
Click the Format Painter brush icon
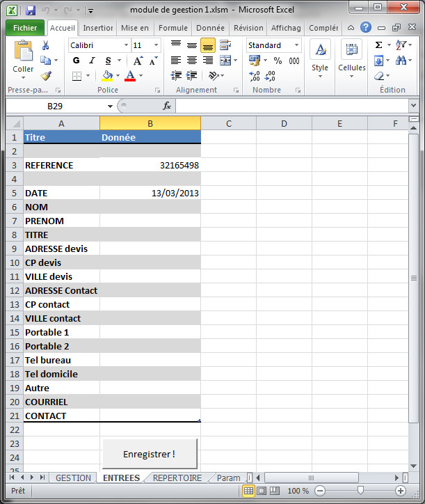(x=46, y=76)
